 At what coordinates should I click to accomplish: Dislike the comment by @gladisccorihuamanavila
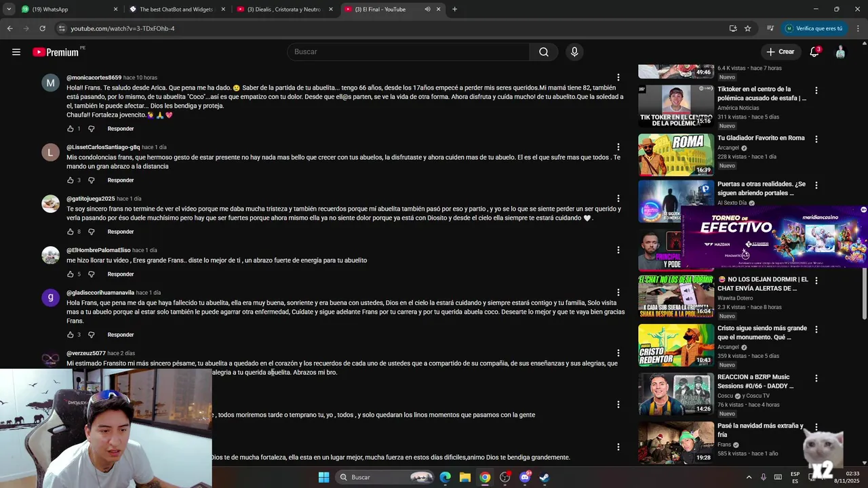92,335
